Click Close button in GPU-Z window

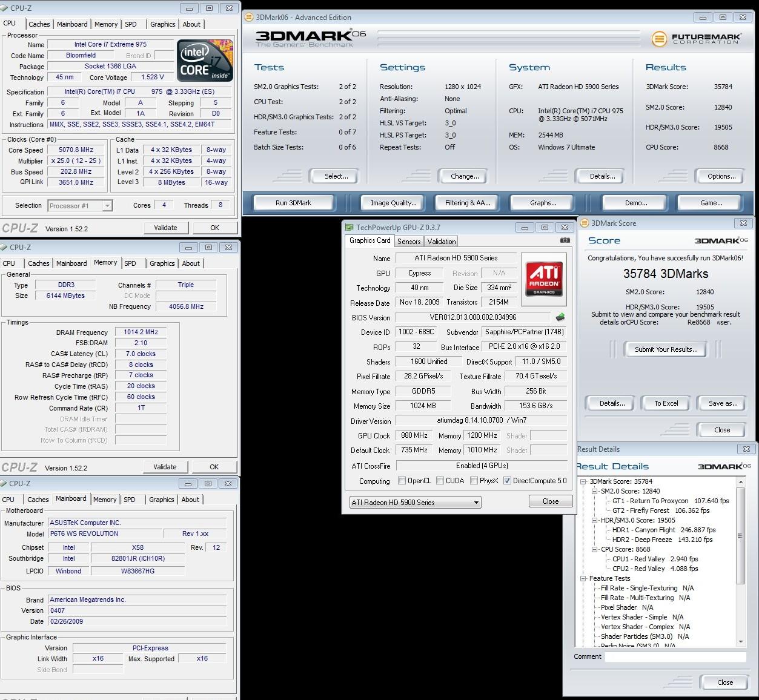pos(551,501)
